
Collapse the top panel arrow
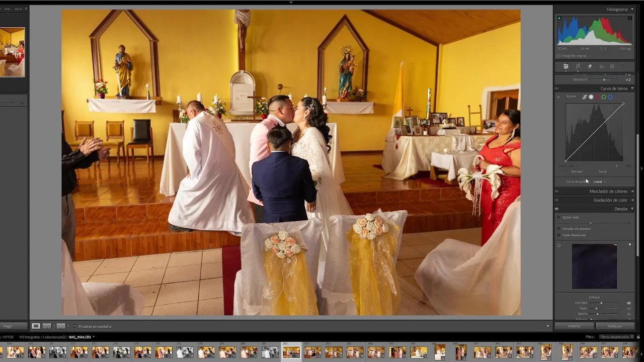tap(291, 2)
